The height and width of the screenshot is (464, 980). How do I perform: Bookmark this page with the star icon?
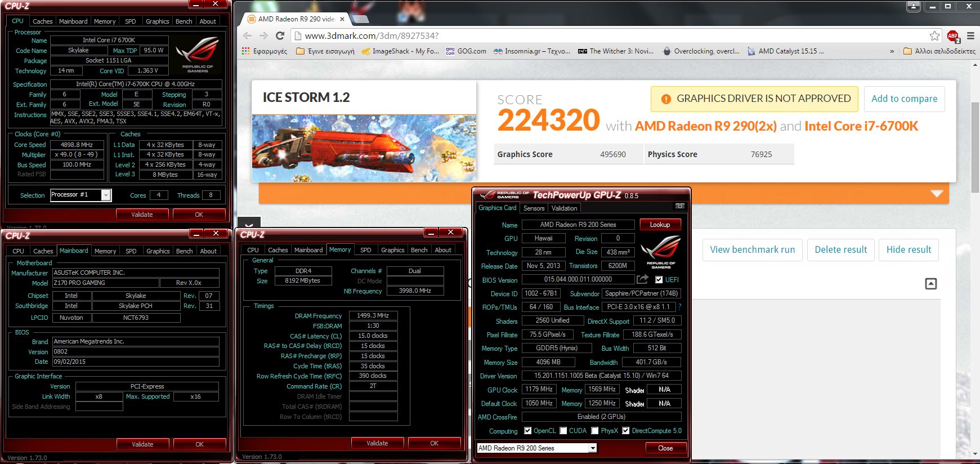[934, 35]
